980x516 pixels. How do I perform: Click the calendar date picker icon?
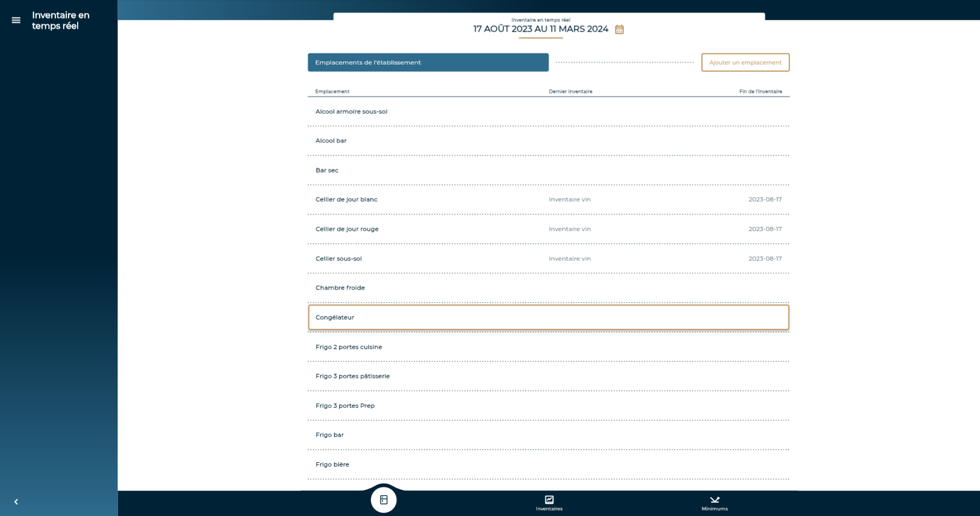point(619,30)
